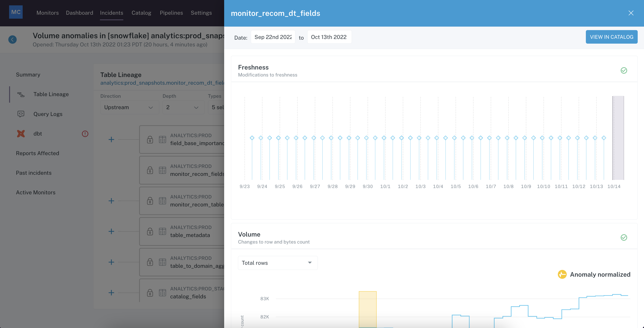Image resolution: width=644 pixels, height=328 pixels.
Task: Click the '83K' axis label
Action: pos(265,299)
